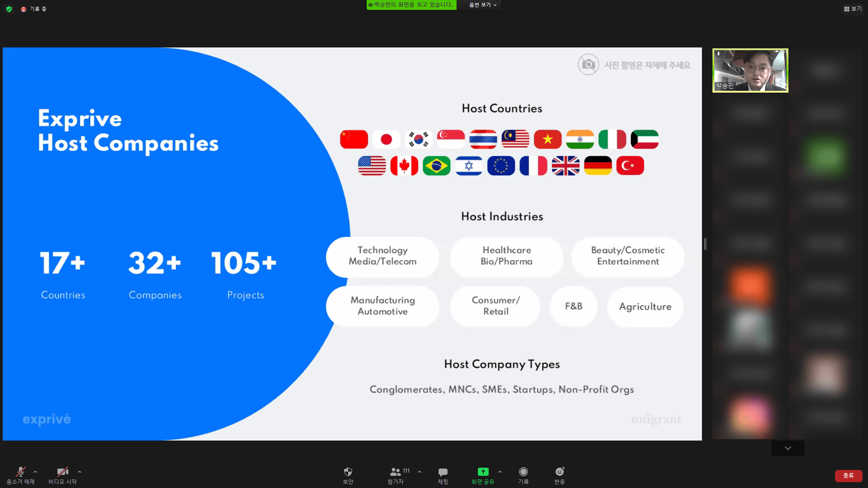
Task: Open the View options dropdown at top
Action: [483, 5]
